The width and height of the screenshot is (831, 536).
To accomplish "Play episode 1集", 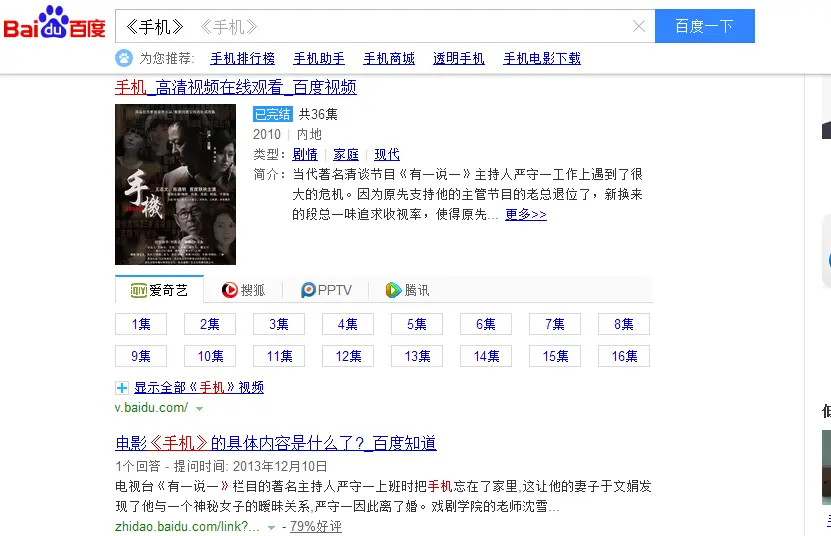I will 141,324.
